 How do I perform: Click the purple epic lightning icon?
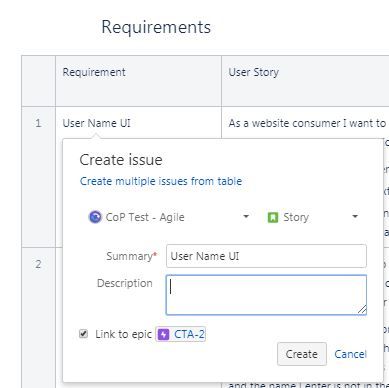point(163,334)
